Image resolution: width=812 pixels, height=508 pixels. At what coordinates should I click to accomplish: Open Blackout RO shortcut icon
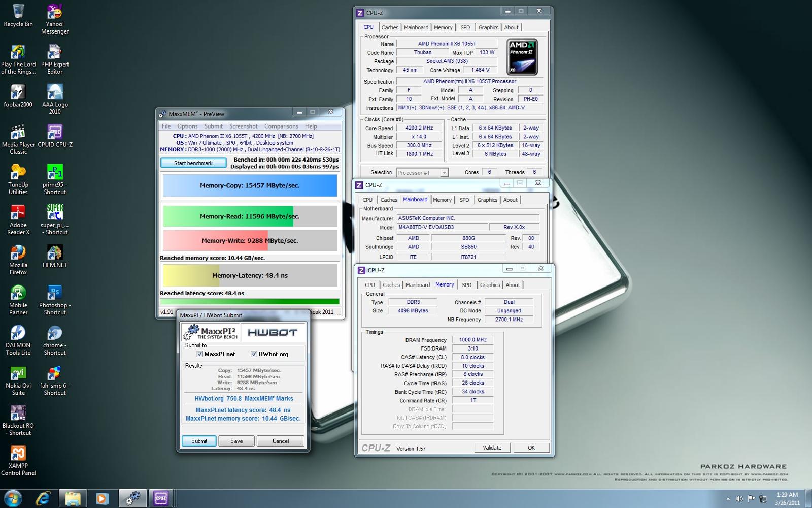(x=18, y=421)
